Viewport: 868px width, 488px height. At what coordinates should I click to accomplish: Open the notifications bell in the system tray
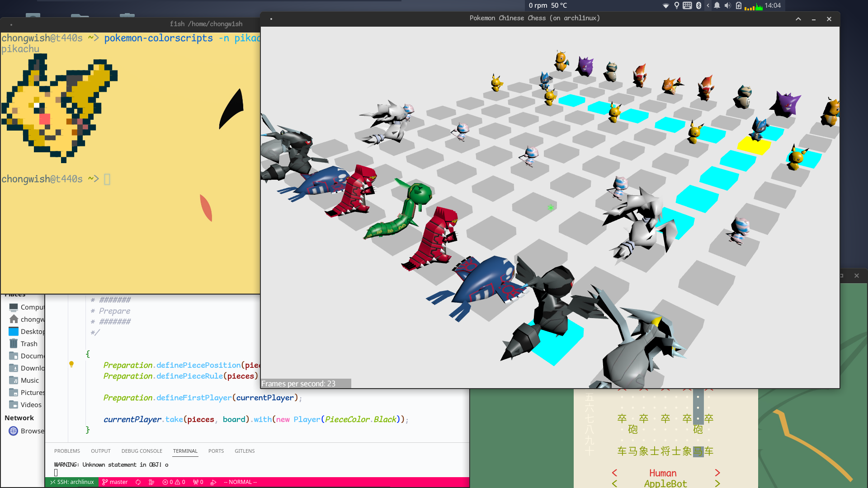(717, 5)
